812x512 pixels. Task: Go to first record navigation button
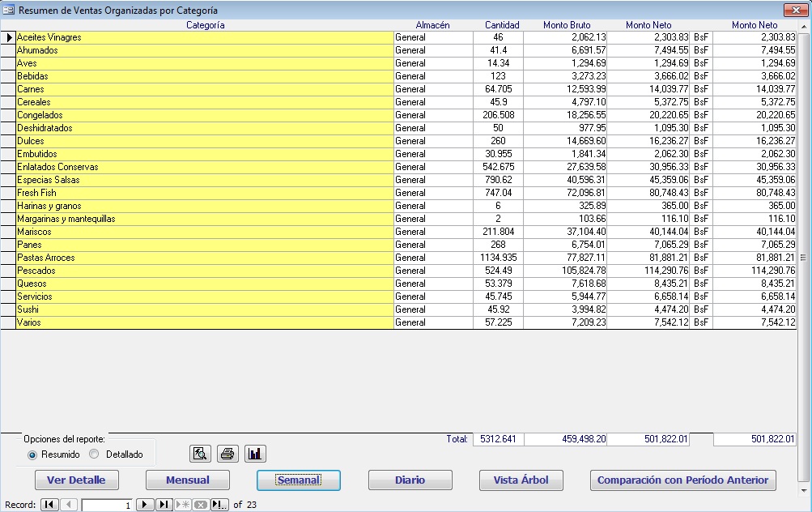49,504
